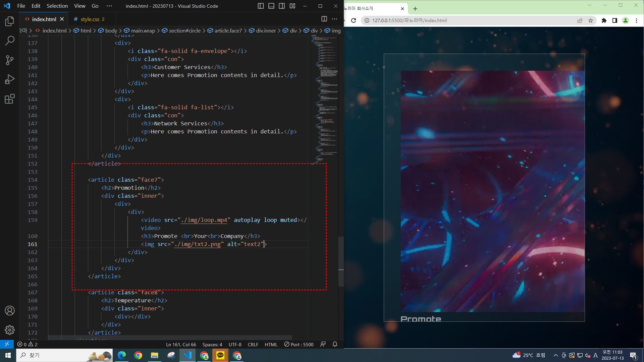Open the Explorer view in activity bar
The width and height of the screenshot is (644, 362).
10,21
